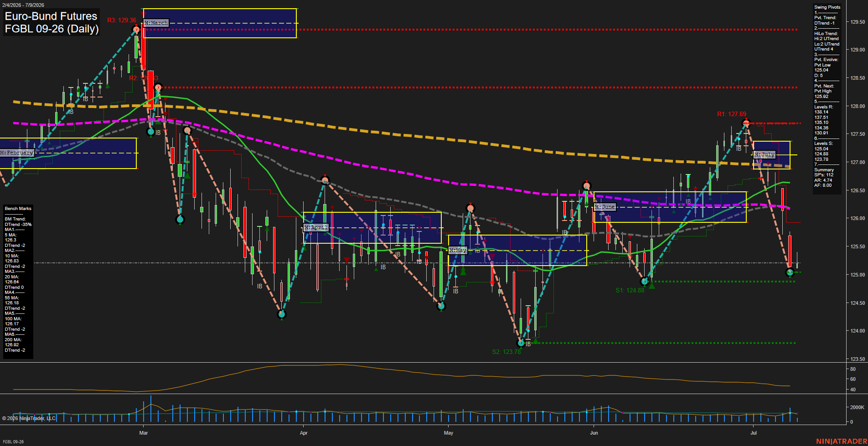Screen dimensions: 868x446
Task: Click the NINJATRADER logo
Action: pos(842,441)
